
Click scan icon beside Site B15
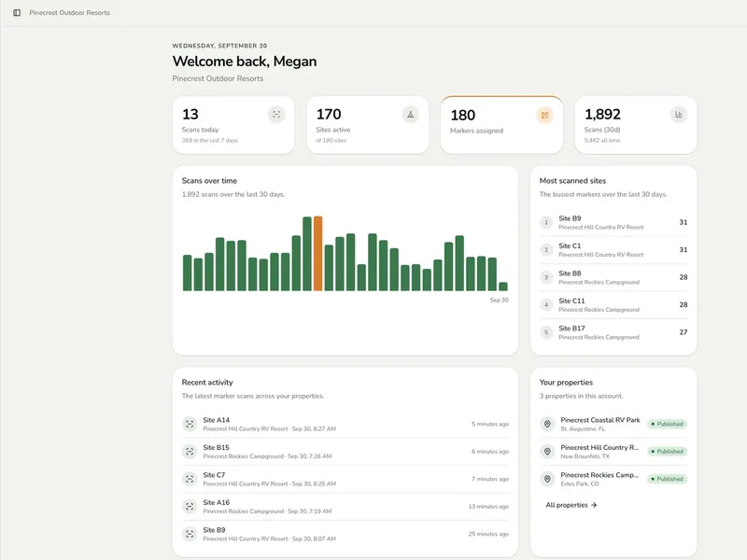[x=190, y=452]
